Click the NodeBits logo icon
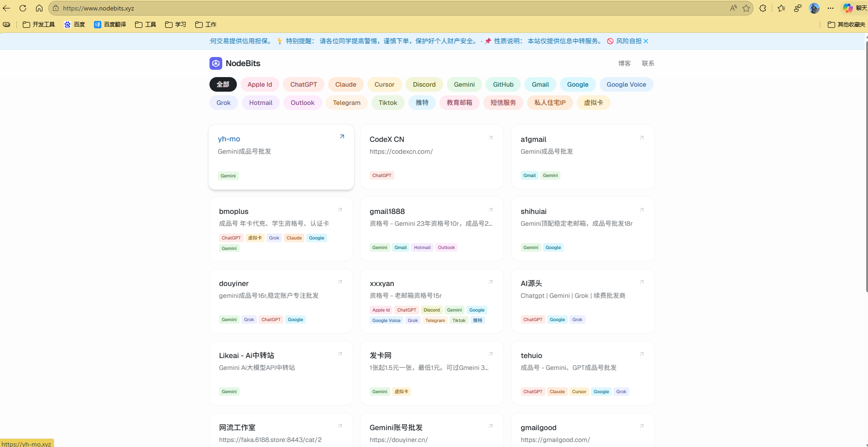The image size is (868, 447). pos(215,63)
